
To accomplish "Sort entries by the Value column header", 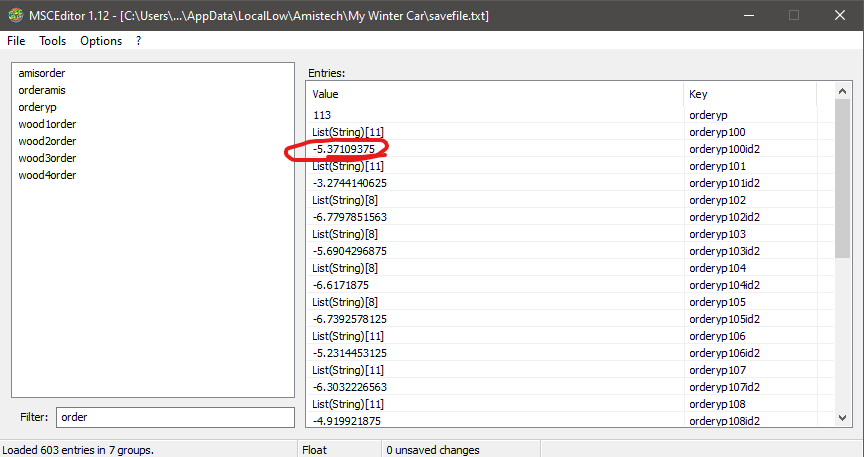I will click(x=494, y=94).
